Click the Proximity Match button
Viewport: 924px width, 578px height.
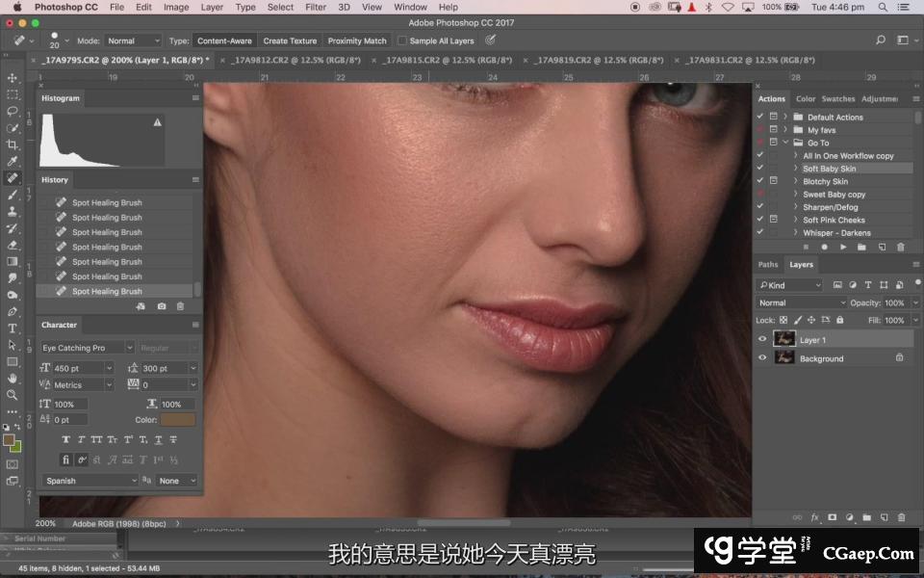[357, 41]
